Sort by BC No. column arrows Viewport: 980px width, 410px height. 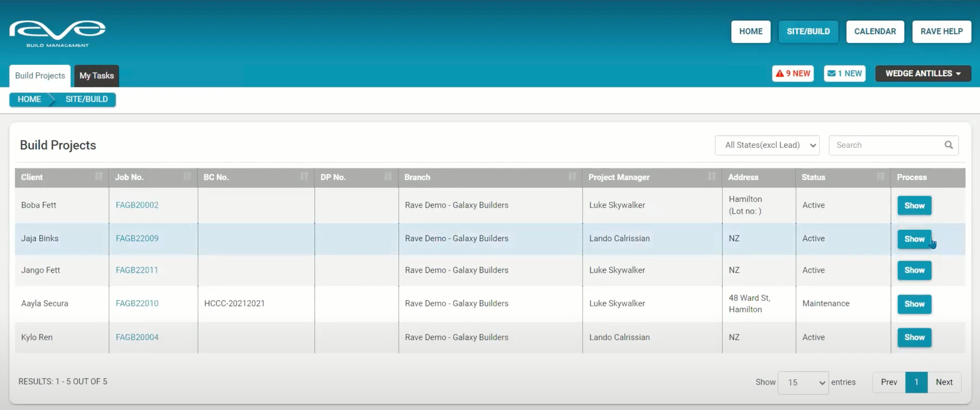pyautogui.click(x=304, y=177)
